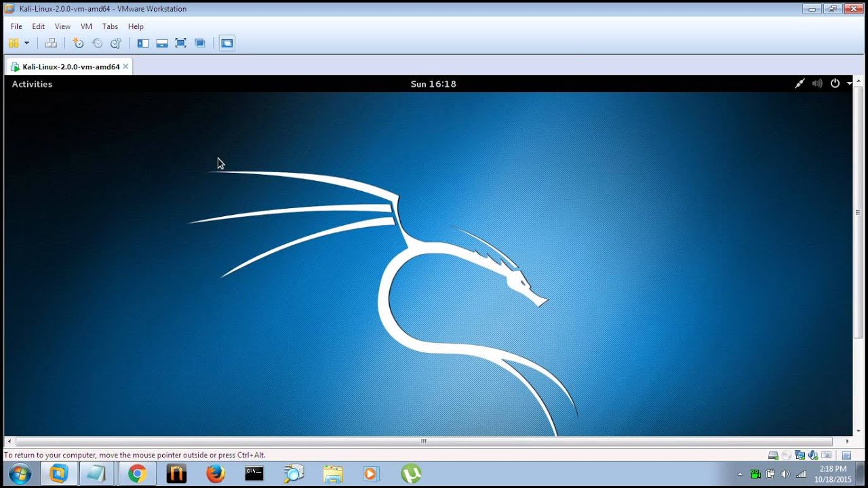The height and width of the screenshot is (488, 868).
Task: Open the File menu
Action: pos(16,26)
